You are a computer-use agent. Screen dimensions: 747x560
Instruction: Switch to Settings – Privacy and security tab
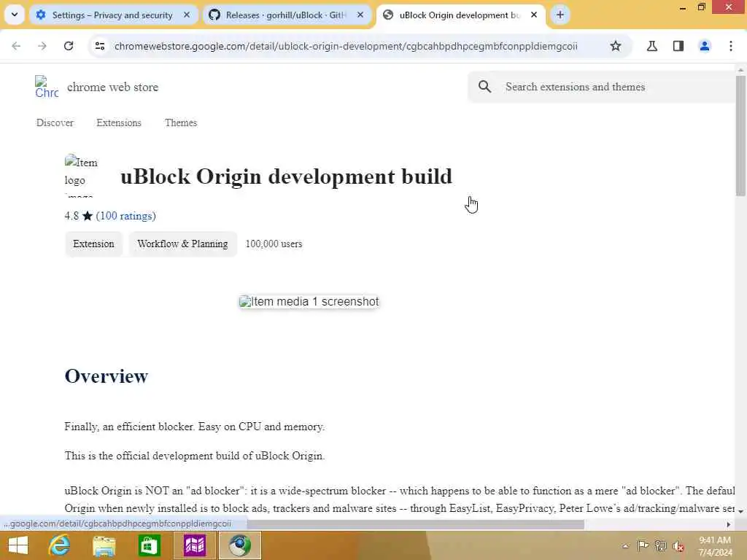click(113, 15)
